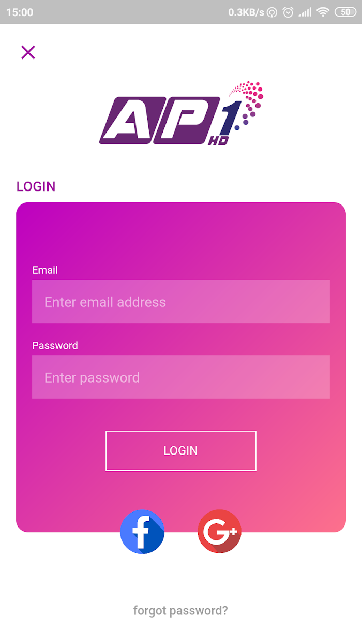Tap the purple LOGIN heading text

(36, 186)
